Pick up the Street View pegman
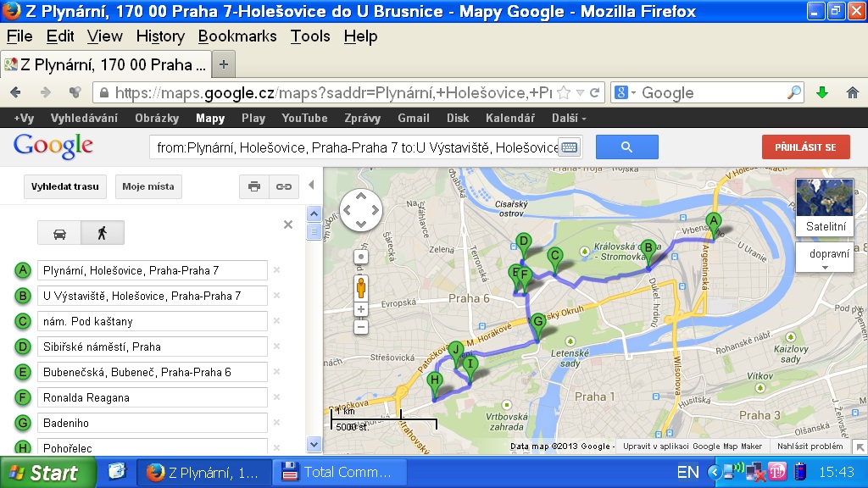This screenshot has height=488, width=868. pyautogui.click(x=361, y=288)
